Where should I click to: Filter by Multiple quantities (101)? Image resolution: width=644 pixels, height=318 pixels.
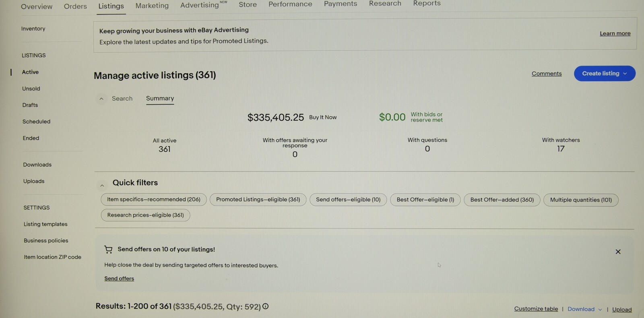581,200
